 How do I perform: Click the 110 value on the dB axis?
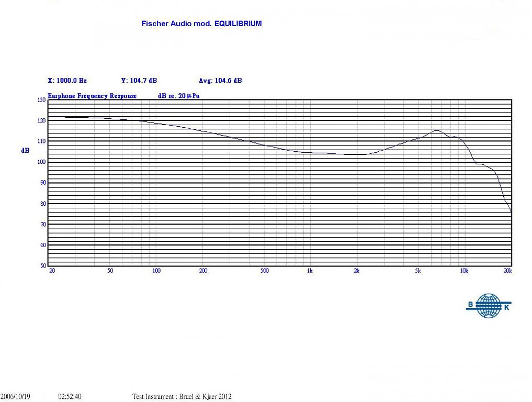[x=41, y=141]
